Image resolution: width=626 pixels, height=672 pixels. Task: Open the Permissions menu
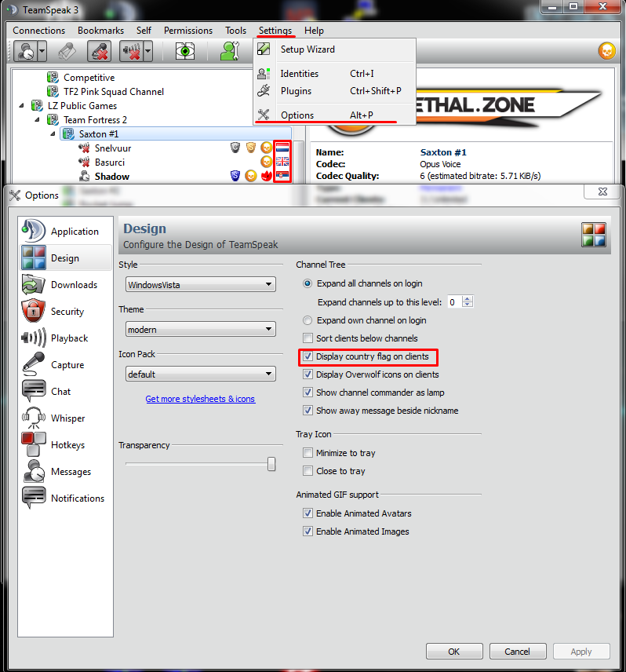[188, 31]
